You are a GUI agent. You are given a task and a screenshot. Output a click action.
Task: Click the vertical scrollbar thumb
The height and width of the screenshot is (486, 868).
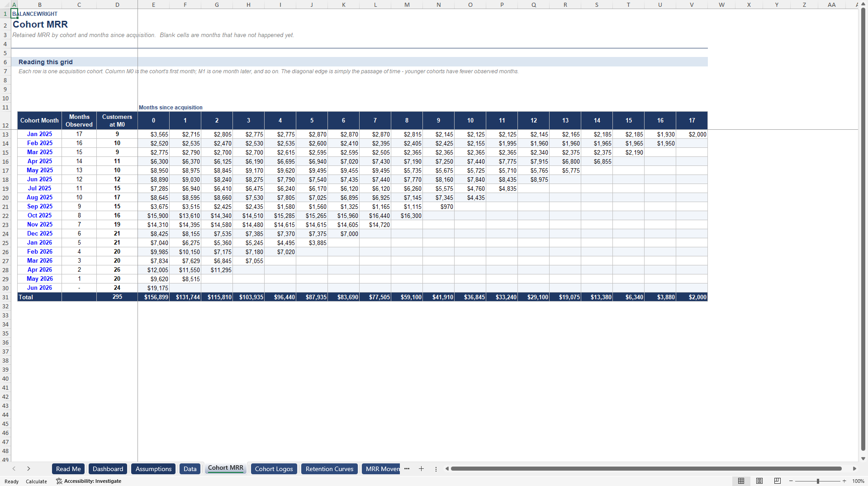click(x=863, y=229)
